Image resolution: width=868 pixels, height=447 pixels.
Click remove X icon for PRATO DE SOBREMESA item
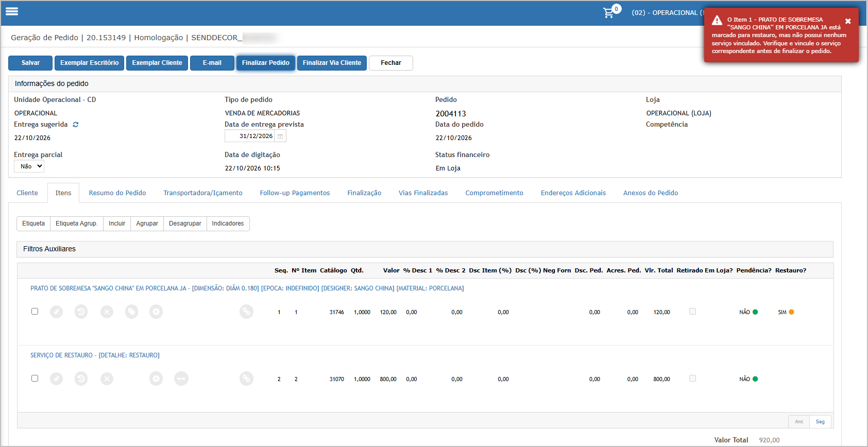(107, 312)
